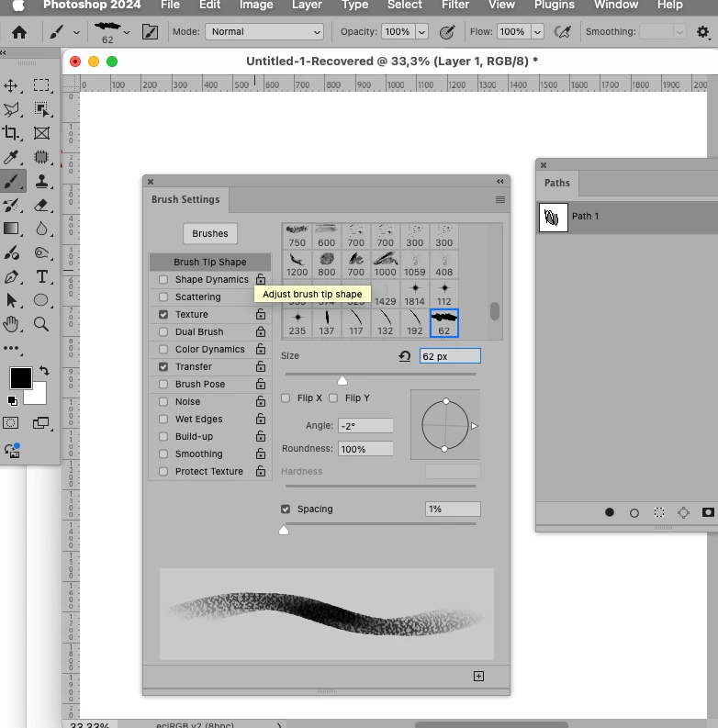Enable Dual Brush checkbox
The width and height of the screenshot is (718, 728).
coord(163,332)
